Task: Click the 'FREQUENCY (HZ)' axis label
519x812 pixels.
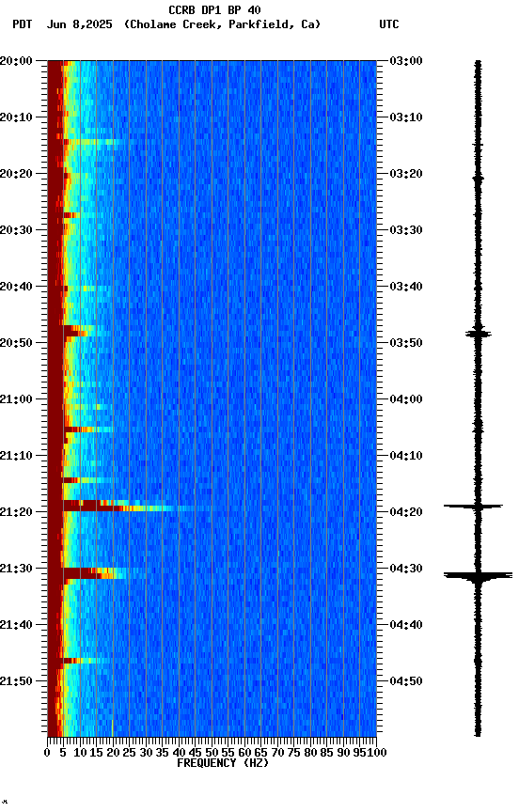Action: pos(223,763)
